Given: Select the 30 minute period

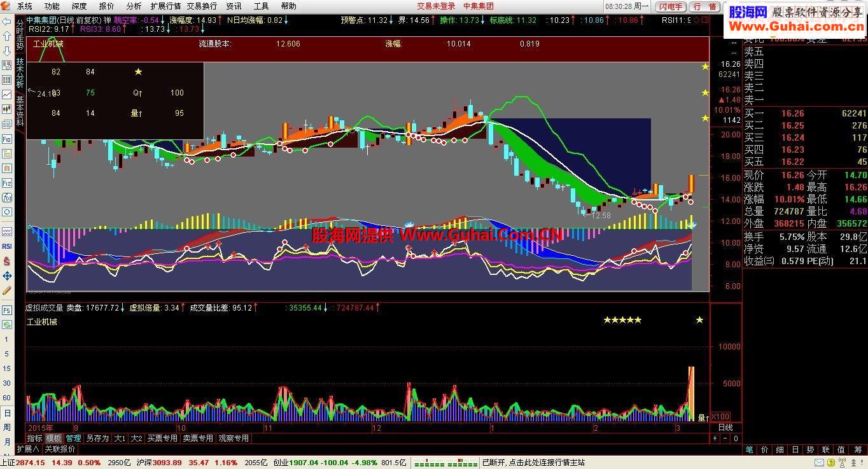Looking at the screenshot, I should [x=7, y=383].
